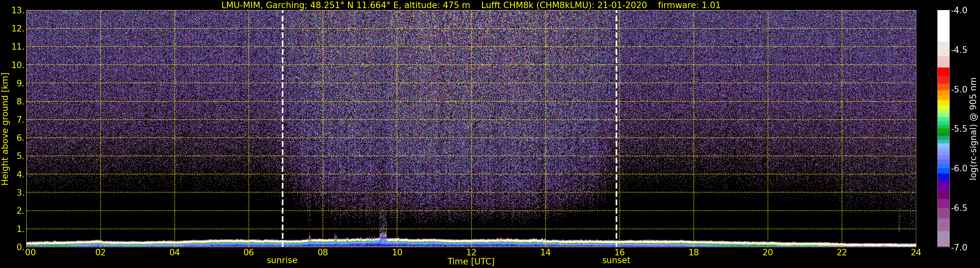Click the '3.' height axis tick label
This screenshot has width=980, height=268.
[x=20, y=193]
